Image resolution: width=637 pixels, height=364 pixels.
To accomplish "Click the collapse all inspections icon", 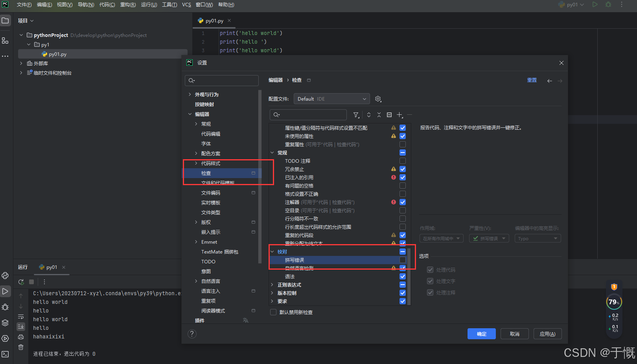I will click(x=379, y=115).
